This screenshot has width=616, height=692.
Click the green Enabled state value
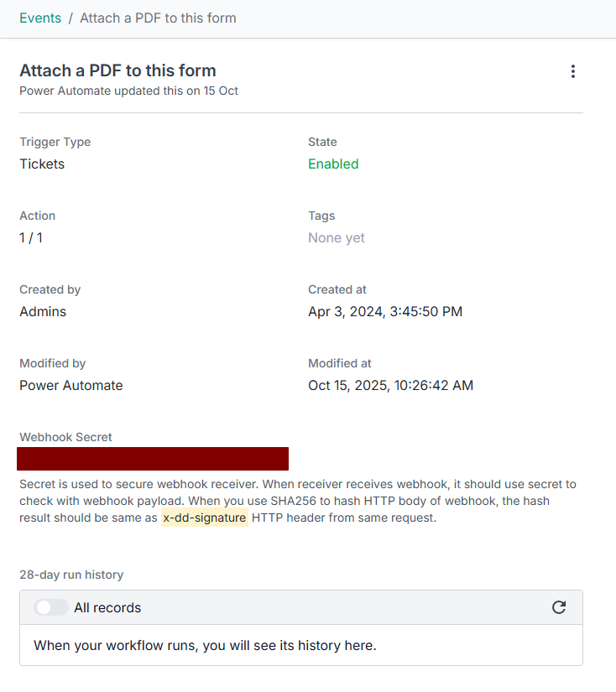pyautogui.click(x=333, y=164)
